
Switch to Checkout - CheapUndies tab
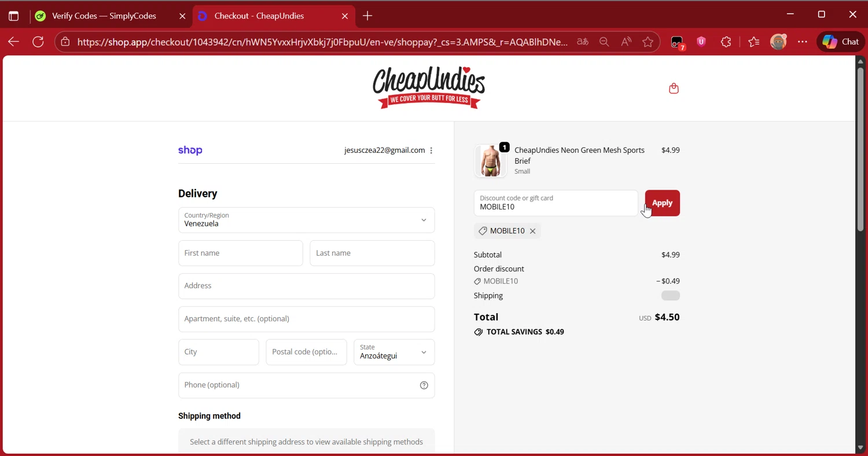(273, 16)
